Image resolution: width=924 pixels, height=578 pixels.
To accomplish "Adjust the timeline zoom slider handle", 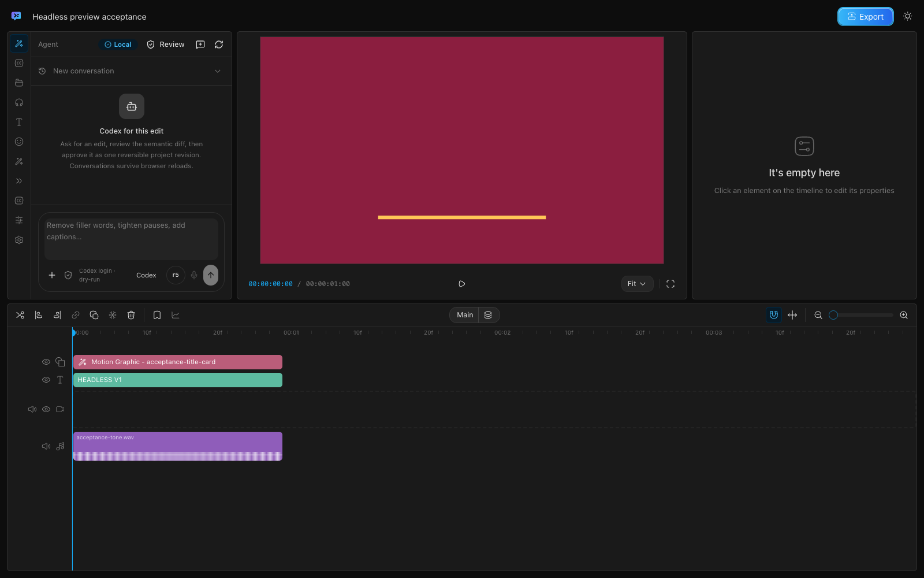I will [833, 315].
